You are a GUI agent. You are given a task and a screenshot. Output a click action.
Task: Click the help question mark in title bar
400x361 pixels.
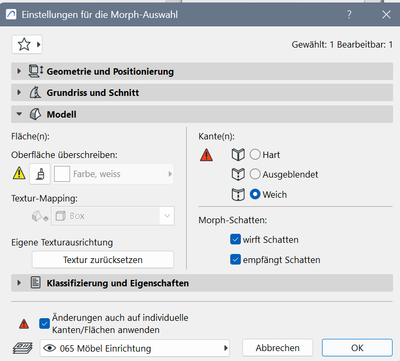349,14
